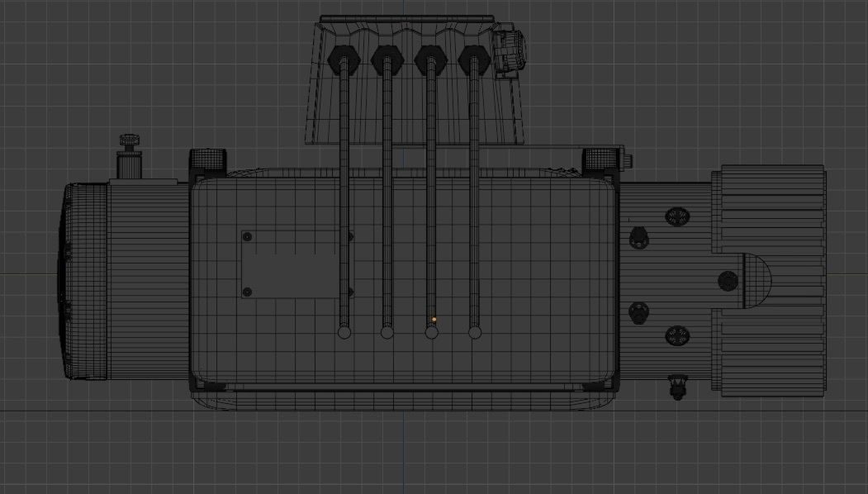Click the connector plug on control box side
The width and height of the screenshot is (868, 494).
pyautogui.click(x=511, y=50)
